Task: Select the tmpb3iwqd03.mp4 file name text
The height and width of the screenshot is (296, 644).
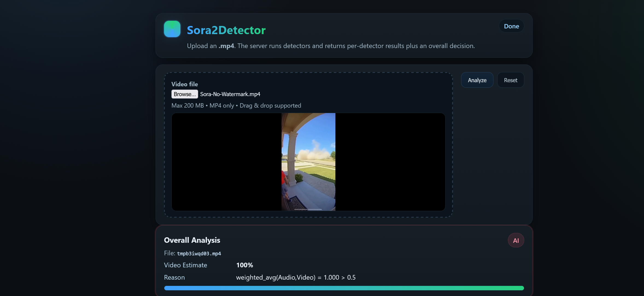Action: coord(199,254)
